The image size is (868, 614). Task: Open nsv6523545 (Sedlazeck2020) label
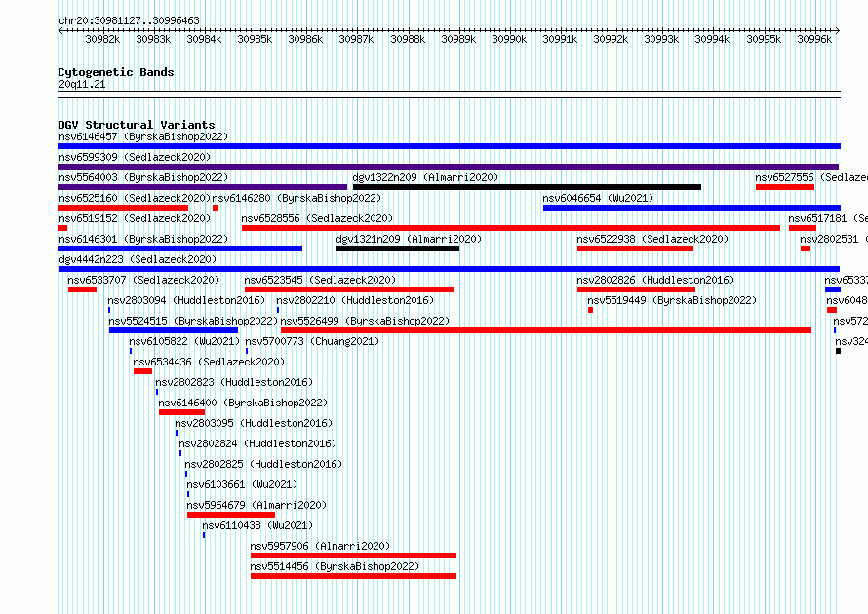point(320,280)
